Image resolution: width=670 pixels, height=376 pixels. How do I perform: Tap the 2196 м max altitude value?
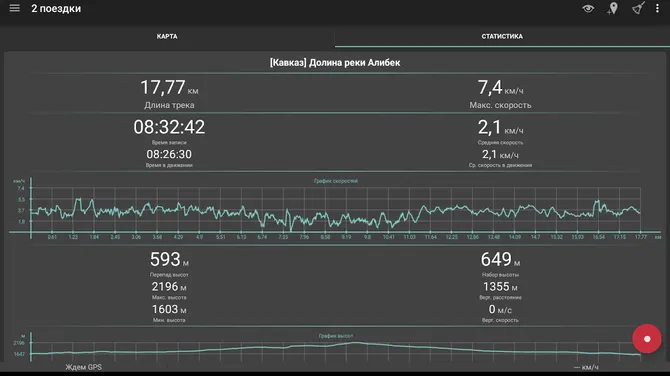pyautogui.click(x=169, y=286)
